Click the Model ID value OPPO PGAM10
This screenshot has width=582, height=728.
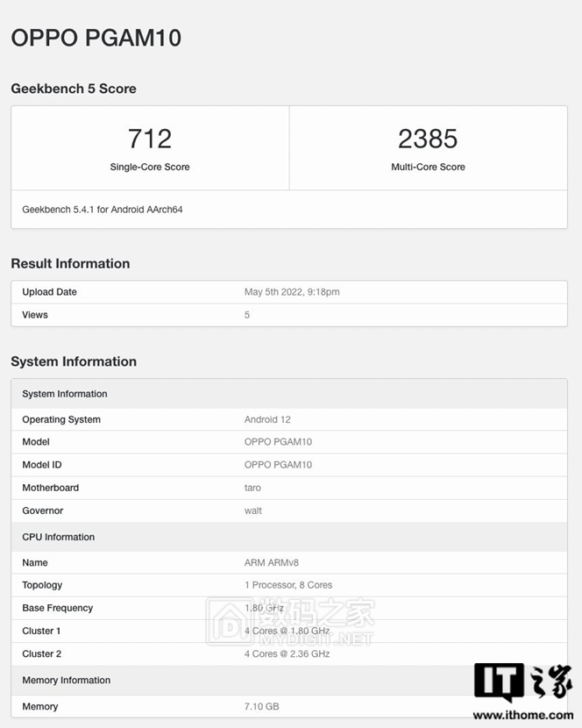pyautogui.click(x=278, y=465)
